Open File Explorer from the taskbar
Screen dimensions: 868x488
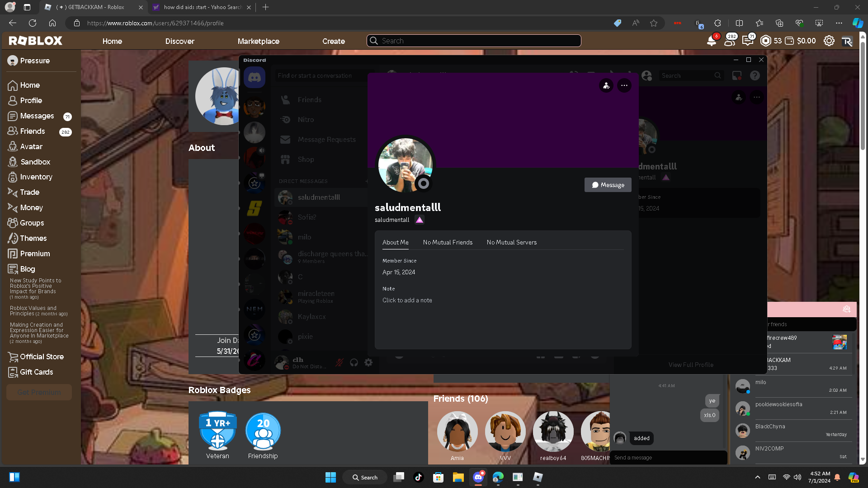[458, 477]
